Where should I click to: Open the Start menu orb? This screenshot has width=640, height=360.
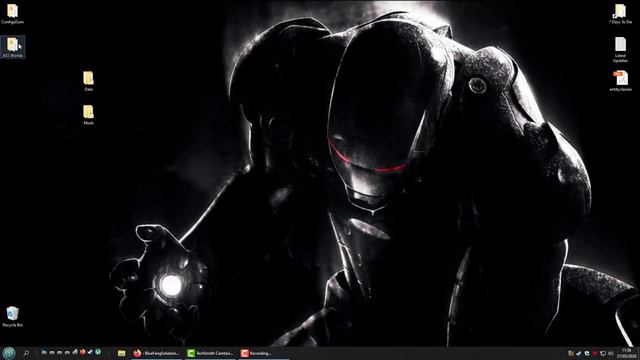pos(9,353)
